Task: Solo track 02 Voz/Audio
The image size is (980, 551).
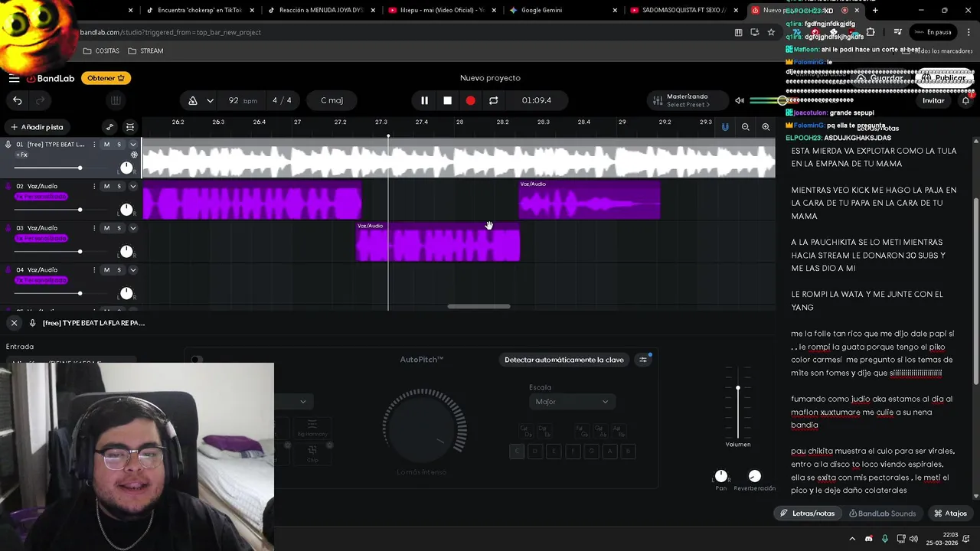Action: click(119, 186)
